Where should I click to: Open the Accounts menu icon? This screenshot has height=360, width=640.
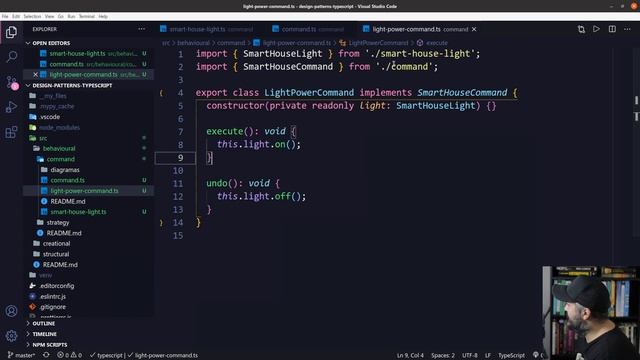coord(11,311)
